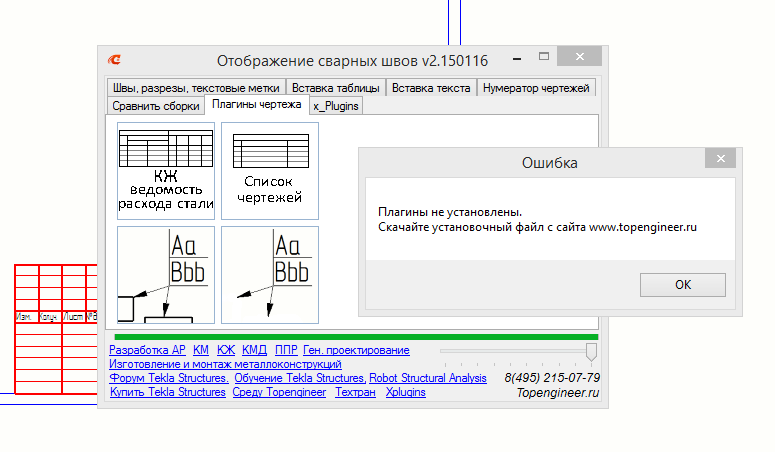
Task: Open the Купить Tekla Structures link
Action: 168,393
